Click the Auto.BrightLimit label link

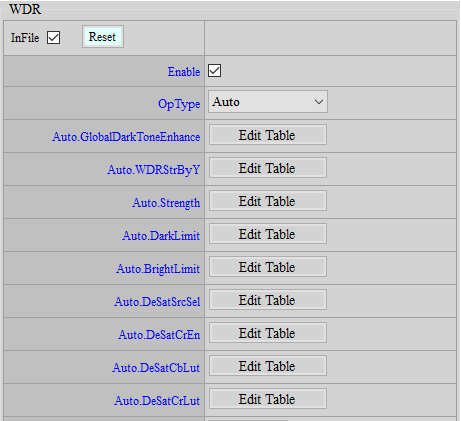point(158,269)
